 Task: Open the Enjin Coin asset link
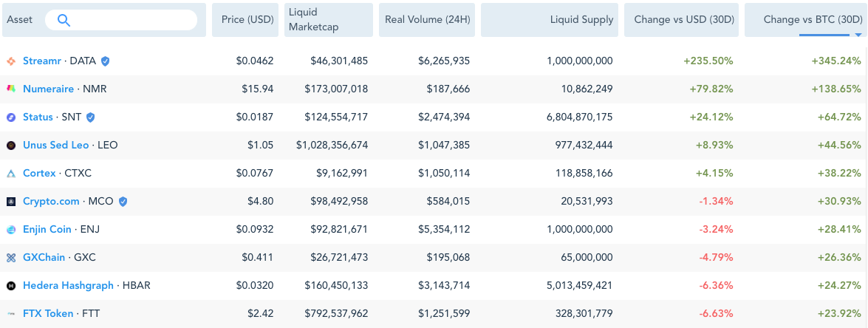tap(47, 230)
